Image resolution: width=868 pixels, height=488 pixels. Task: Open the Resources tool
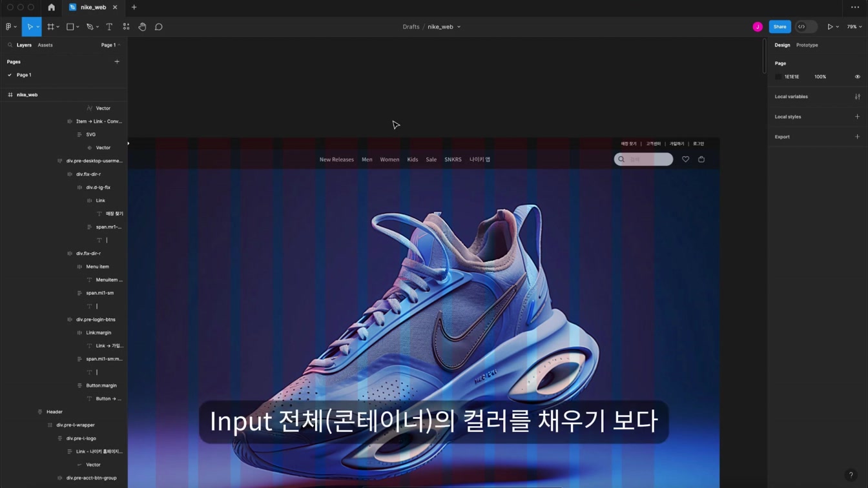point(126,27)
